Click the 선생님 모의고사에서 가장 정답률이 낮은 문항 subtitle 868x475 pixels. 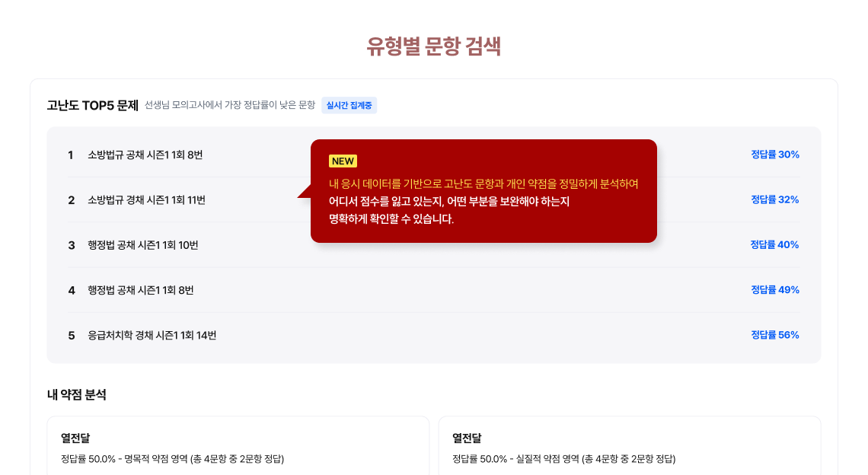pos(230,104)
